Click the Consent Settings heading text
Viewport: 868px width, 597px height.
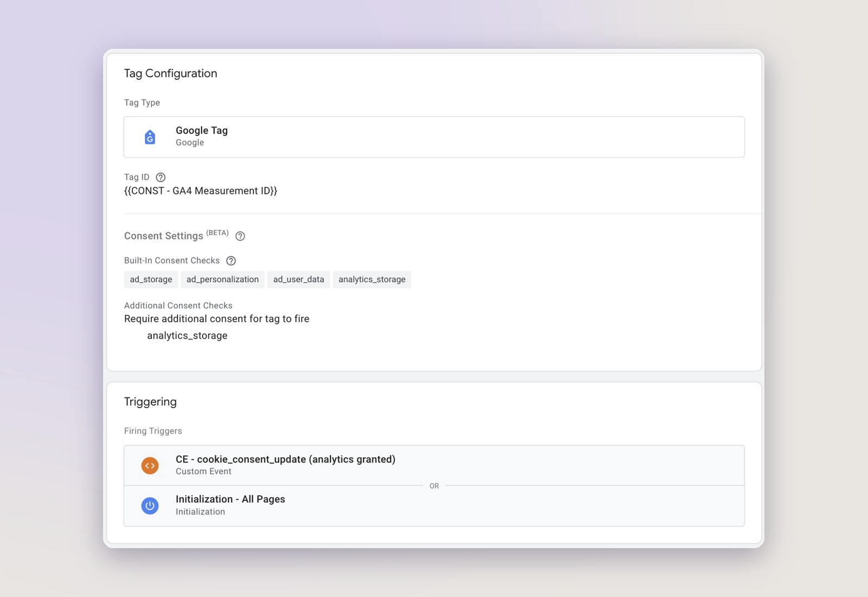click(164, 236)
